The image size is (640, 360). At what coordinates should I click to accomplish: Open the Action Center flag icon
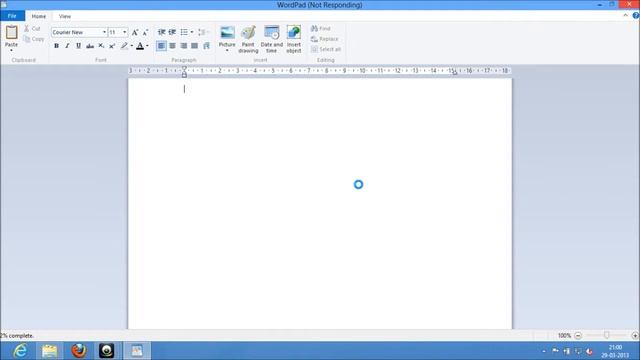555,351
